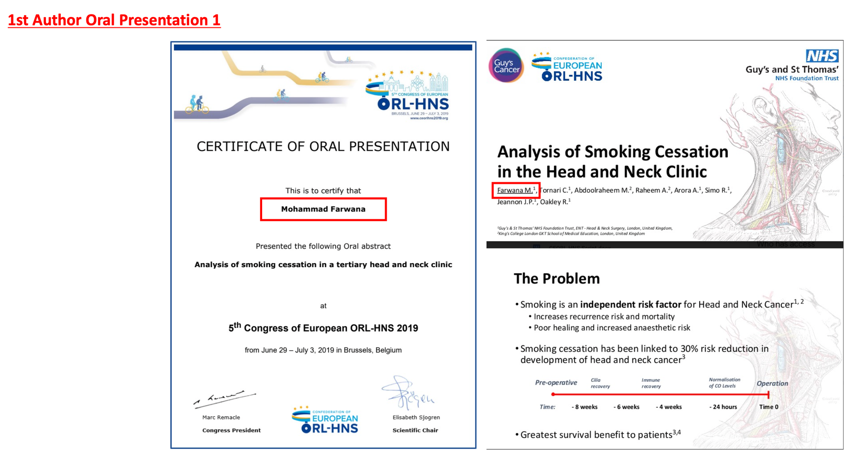Click the European ORL-HNS logo at certificate bottom
Viewport: 868px width, 473px height.
(325, 420)
